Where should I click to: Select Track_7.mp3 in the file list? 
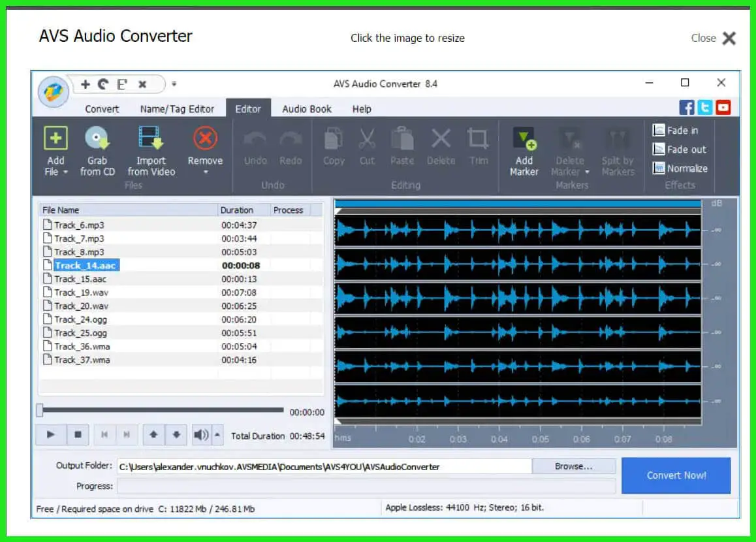pos(181,238)
